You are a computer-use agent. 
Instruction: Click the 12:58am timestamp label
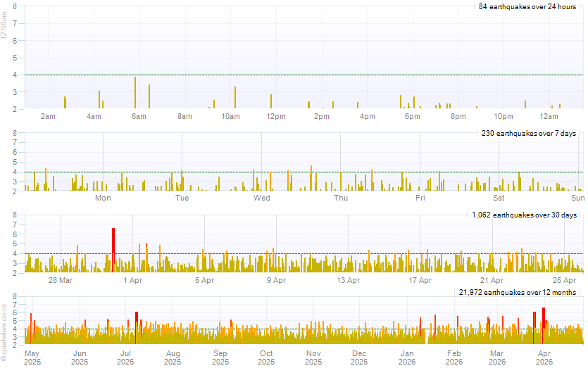(x=4, y=26)
